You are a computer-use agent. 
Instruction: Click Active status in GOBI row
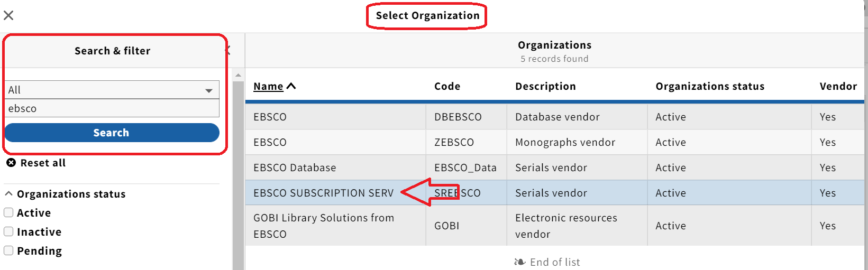coord(671,226)
